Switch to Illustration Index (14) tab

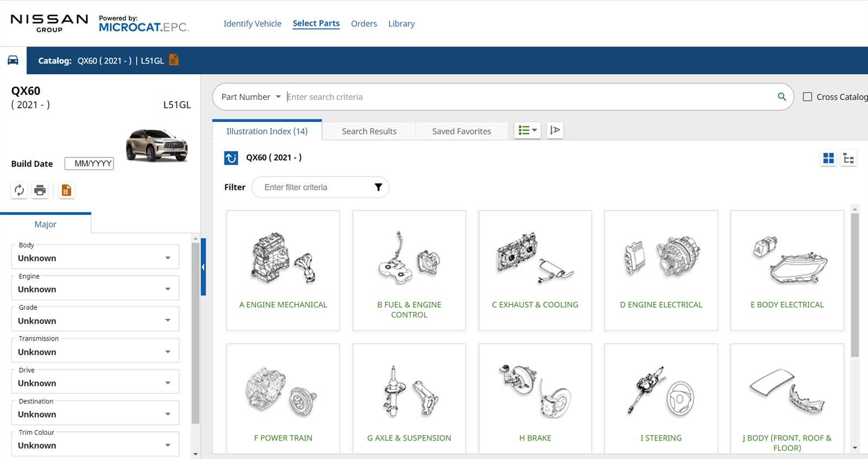click(267, 131)
